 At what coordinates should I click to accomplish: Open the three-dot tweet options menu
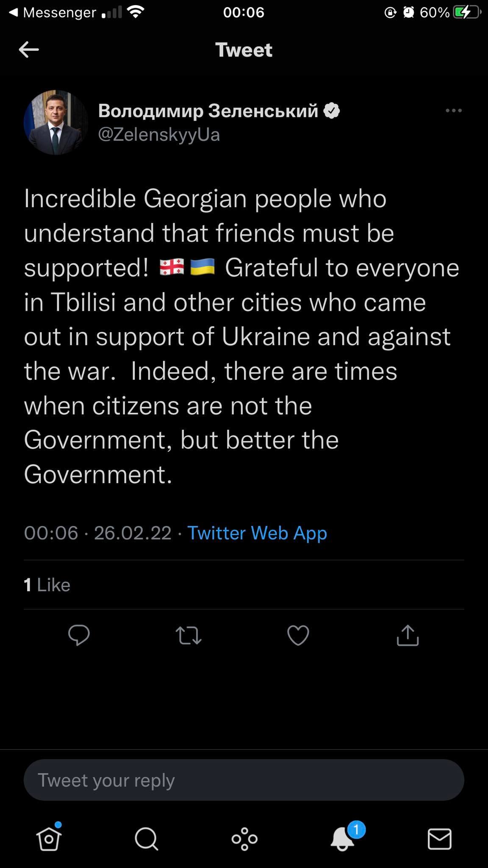[454, 111]
